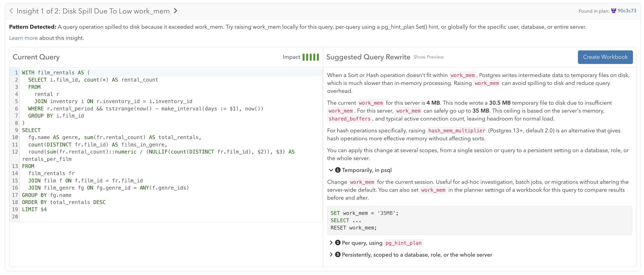Click the SET work_mem code block
This screenshot has height=275, width=644.
pos(479,221)
